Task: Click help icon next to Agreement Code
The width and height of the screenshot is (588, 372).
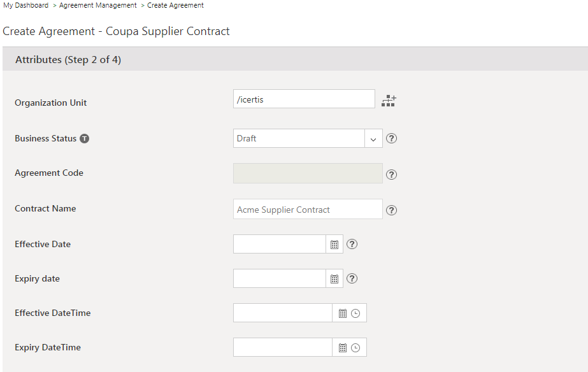Action: coord(392,175)
